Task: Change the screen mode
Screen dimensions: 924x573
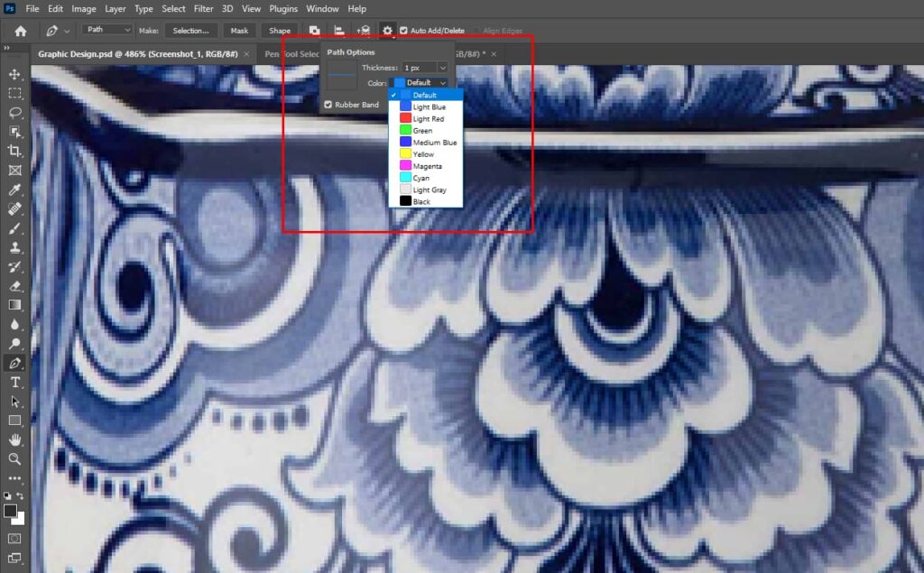Action: [x=14, y=557]
